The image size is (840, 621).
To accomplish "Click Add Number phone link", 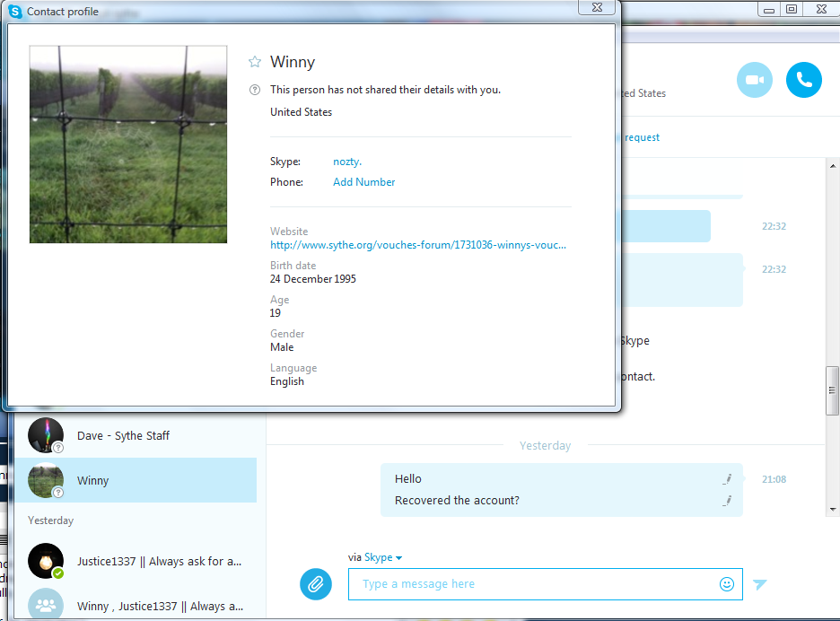I will (363, 182).
